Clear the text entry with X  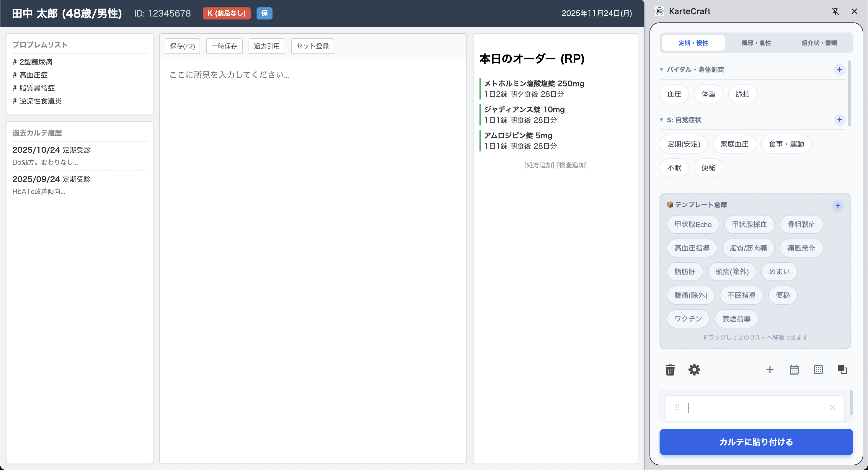(x=832, y=408)
